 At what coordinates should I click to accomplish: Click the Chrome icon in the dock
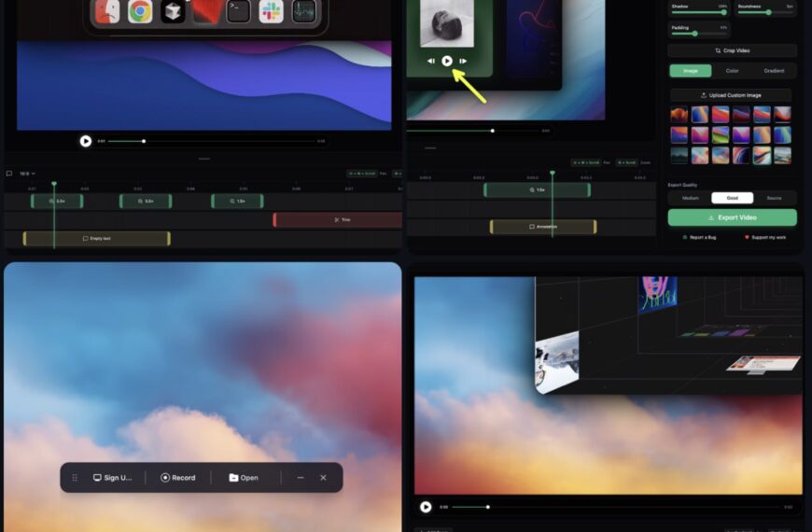[140, 11]
